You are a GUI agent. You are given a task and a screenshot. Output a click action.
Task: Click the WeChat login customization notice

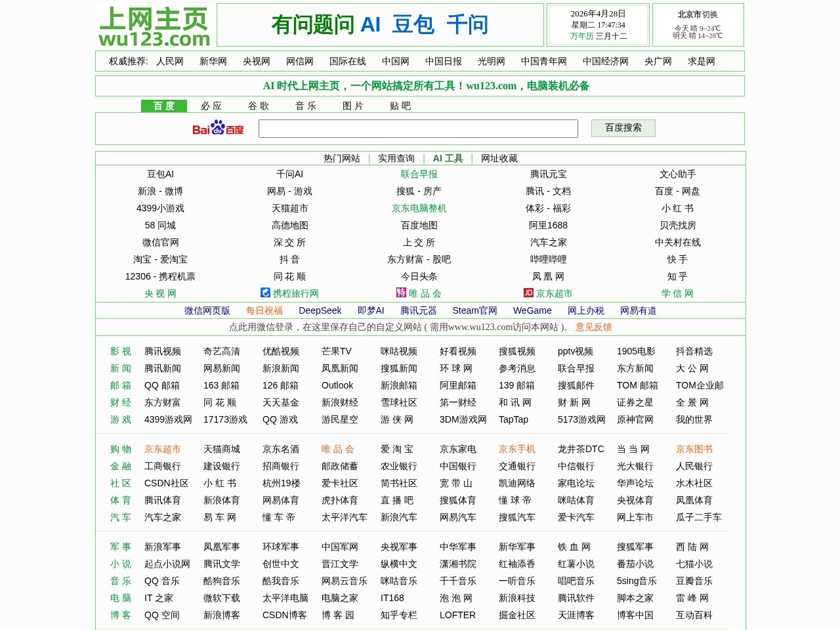pos(400,327)
